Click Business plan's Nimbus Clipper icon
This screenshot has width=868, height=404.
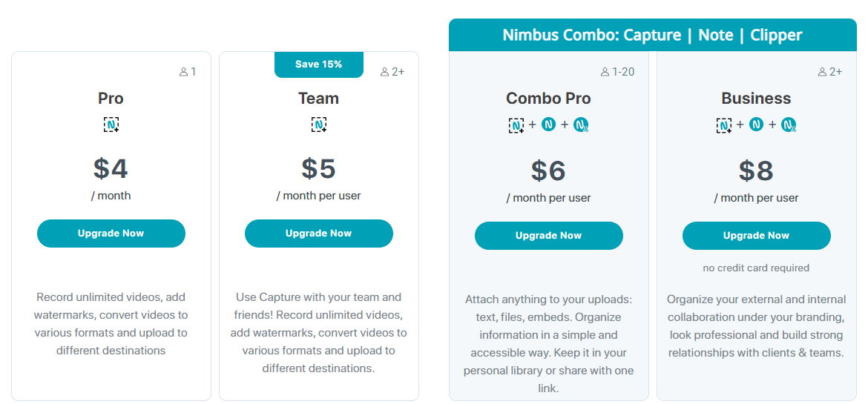789,125
